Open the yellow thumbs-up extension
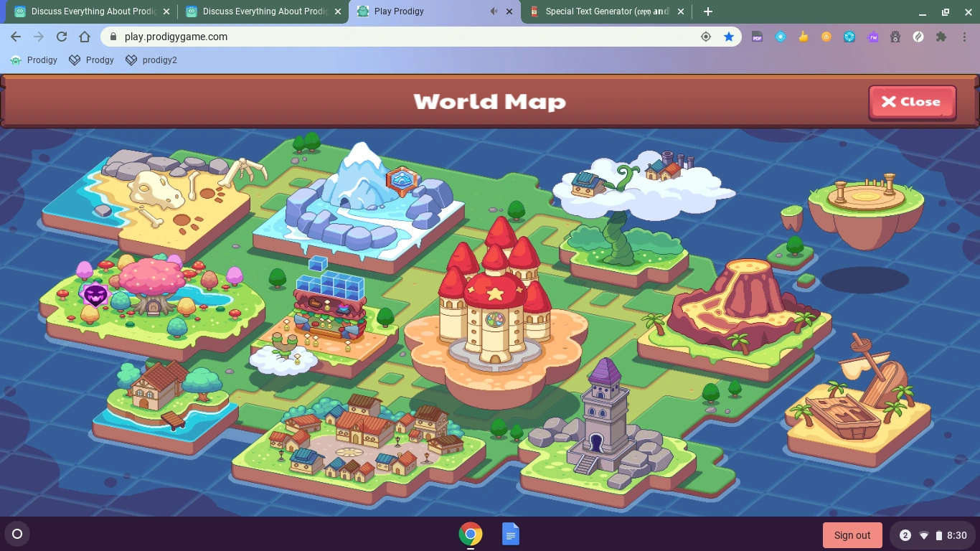980x551 pixels. 804,37
